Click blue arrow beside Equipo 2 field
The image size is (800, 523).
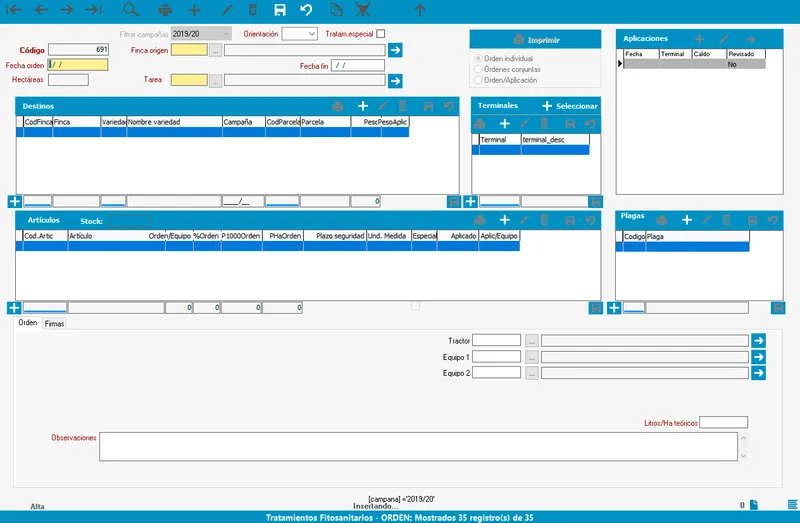(x=759, y=373)
